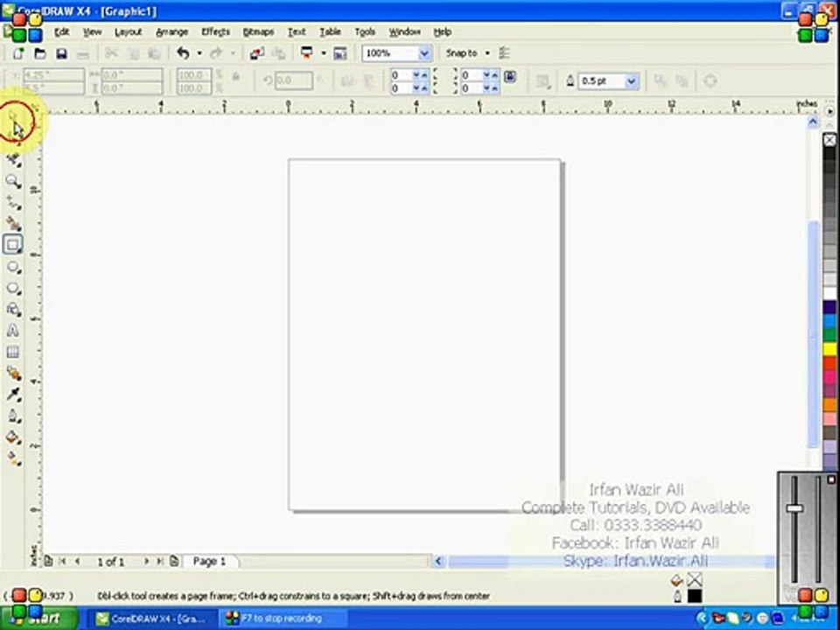Expand the Undo history dropdown arrow
The image size is (840, 630).
199,53
